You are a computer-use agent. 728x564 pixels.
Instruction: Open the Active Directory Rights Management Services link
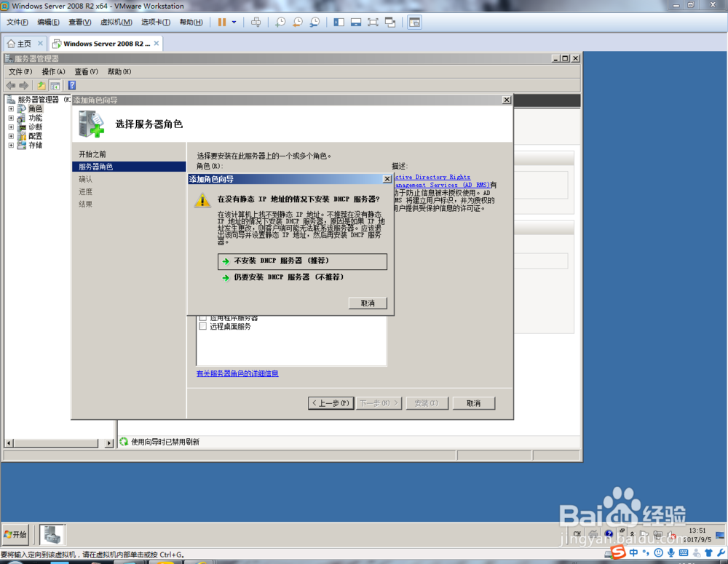[x=441, y=181]
